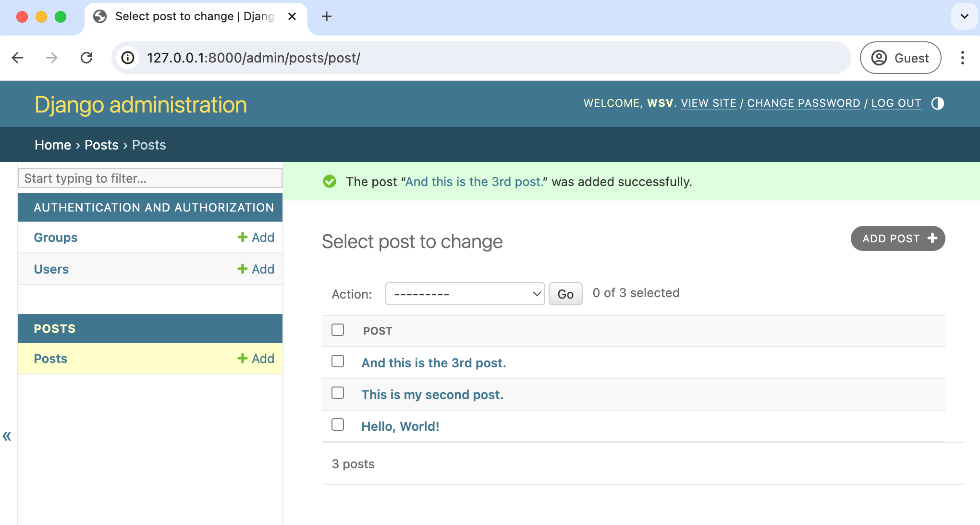The image size is (980, 525).
Task: Open a new browser tab
Action: [x=327, y=16]
